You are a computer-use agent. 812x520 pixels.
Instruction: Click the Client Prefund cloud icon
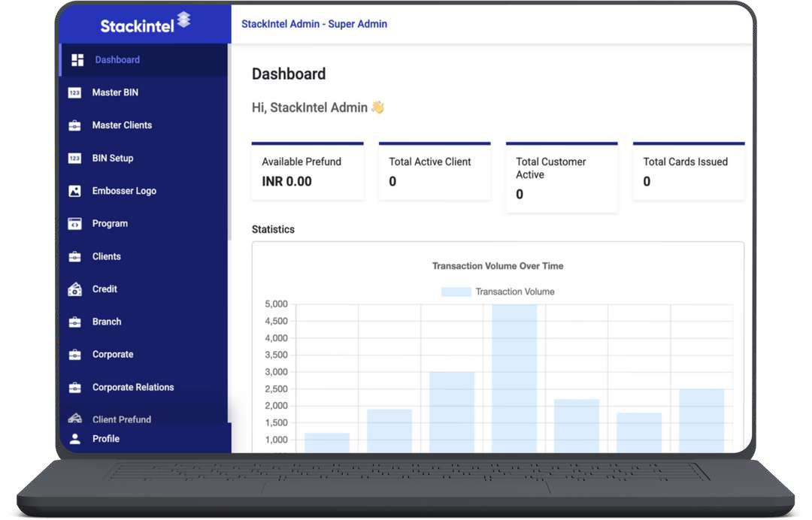point(75,419)
